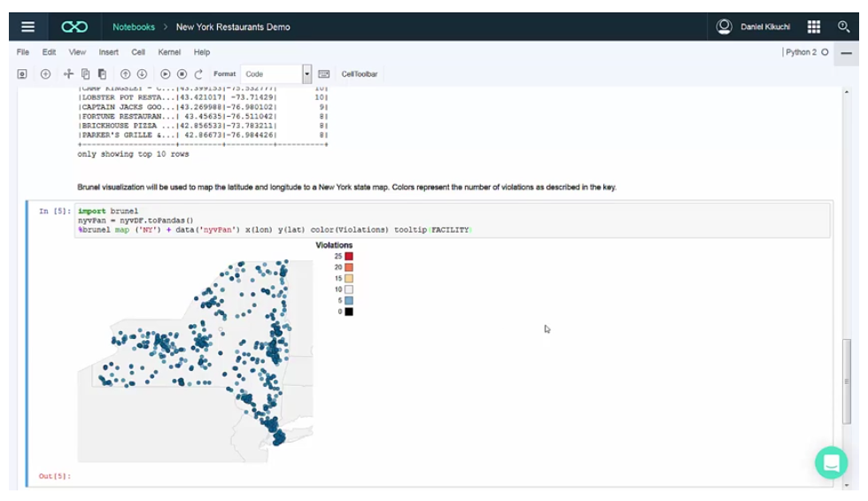Viewport: 868px width, 501px height.
Task: Click the LOBSTER POT RESTA... table row
Action: tap(203, 97)
